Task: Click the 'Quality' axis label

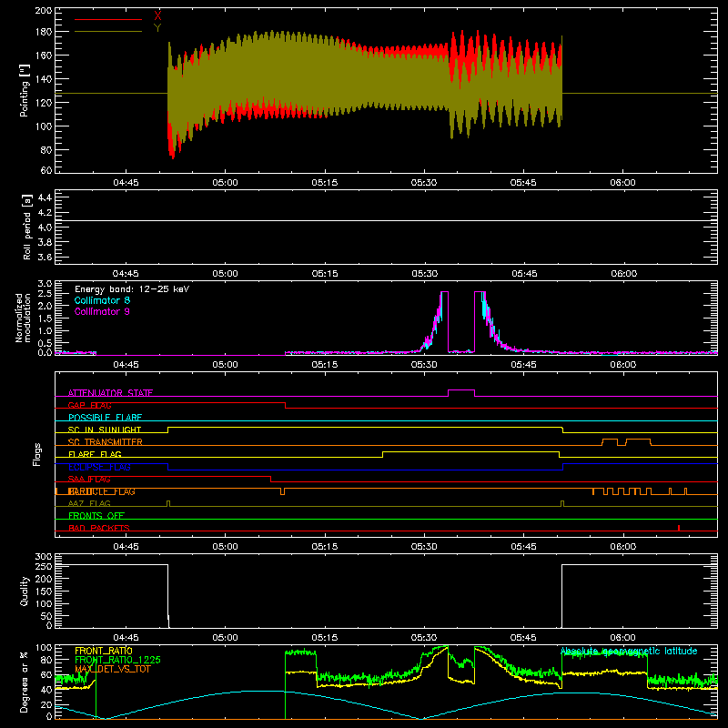Action: 25,591
